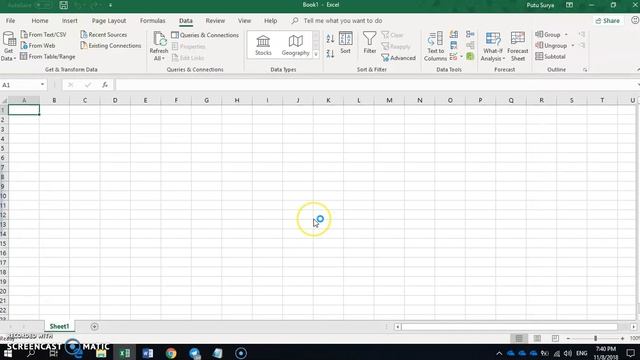Viewport: 640px width, 360px height.
Task: Select the Stocks data type
Action: tap(263, 45)
